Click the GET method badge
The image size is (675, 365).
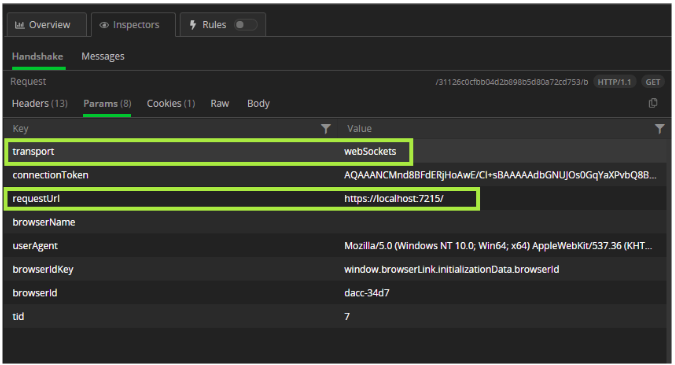pos(653,82)
